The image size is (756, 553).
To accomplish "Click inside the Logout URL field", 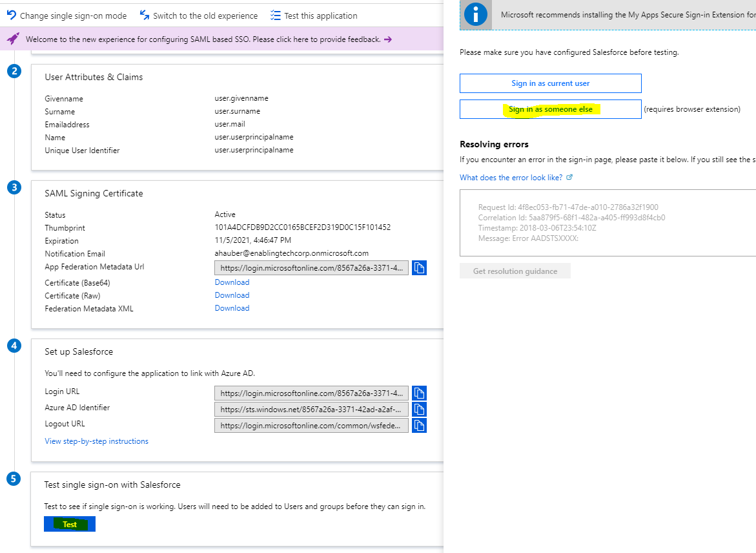I will (x=311, y=426).
